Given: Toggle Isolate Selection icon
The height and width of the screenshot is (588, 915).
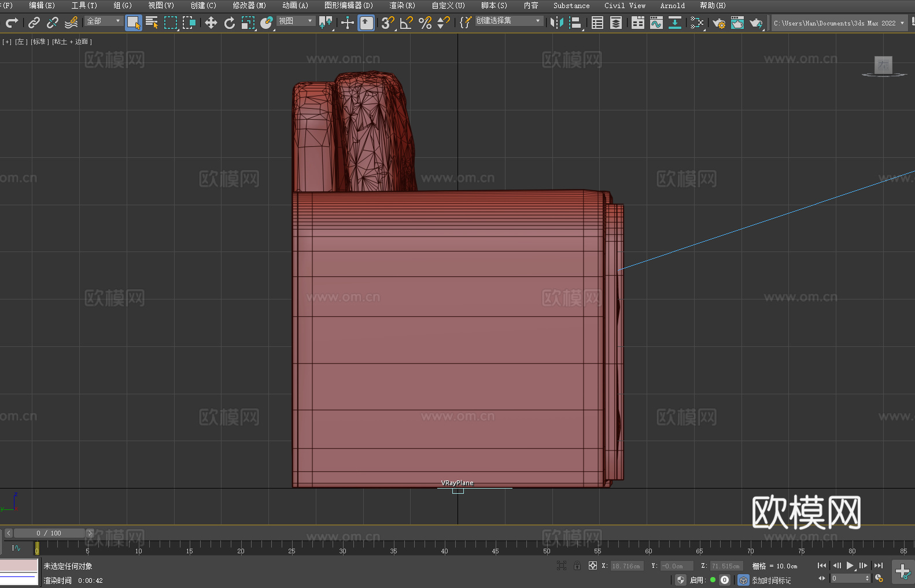Looking at the screenshot, I should coord(562,565).
